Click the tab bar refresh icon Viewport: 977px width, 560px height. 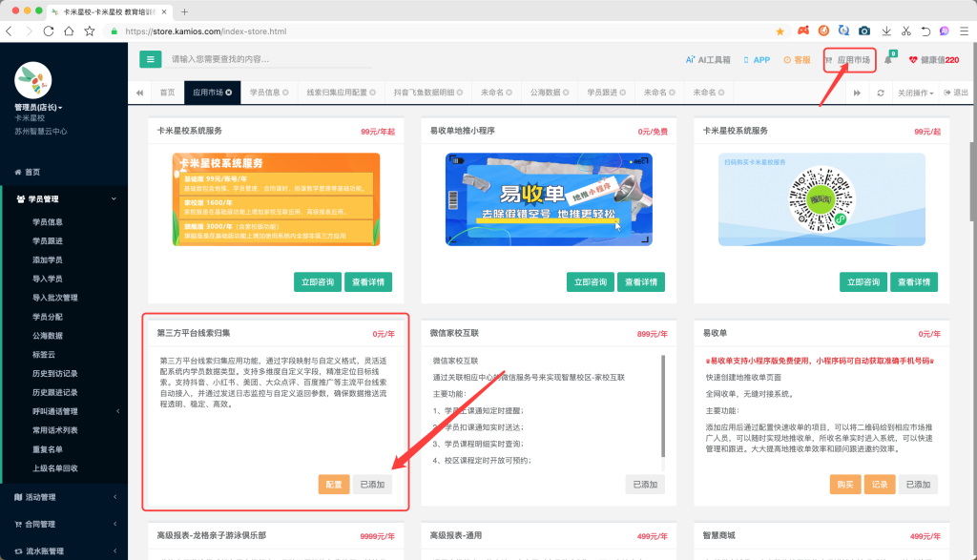(x=881, y=93)
